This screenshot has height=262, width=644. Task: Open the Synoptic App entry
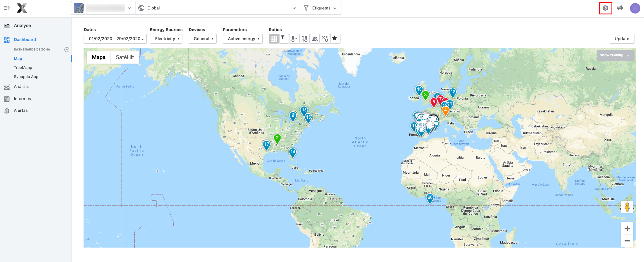point(26,77)
